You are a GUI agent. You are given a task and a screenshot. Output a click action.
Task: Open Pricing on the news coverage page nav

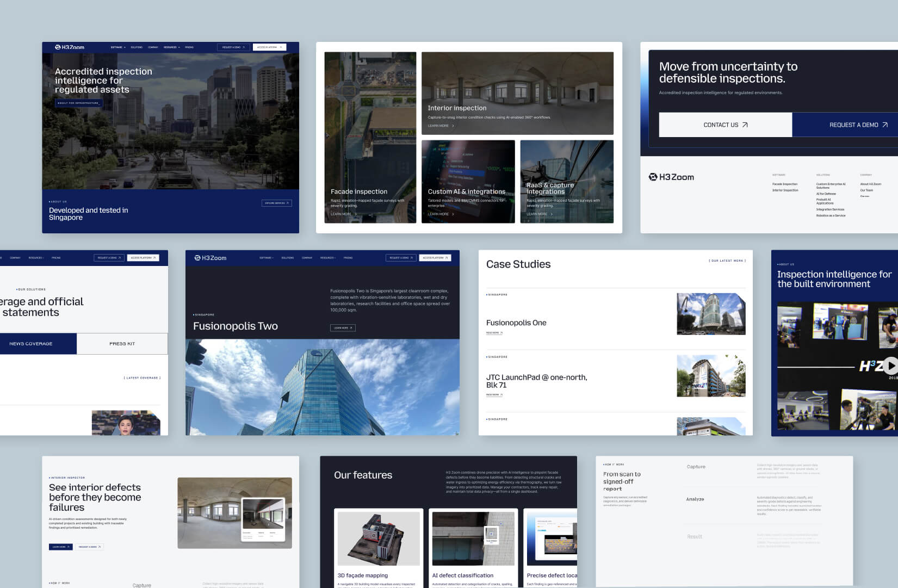coord(56,258)
